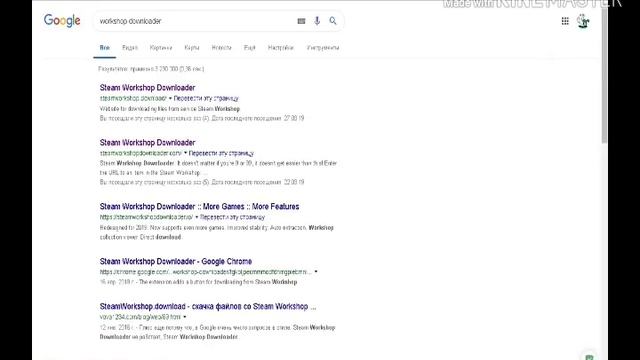Expand arrow beside chrome.google.com URL
The width and height of the screenshot is (640, 360).
316,272
